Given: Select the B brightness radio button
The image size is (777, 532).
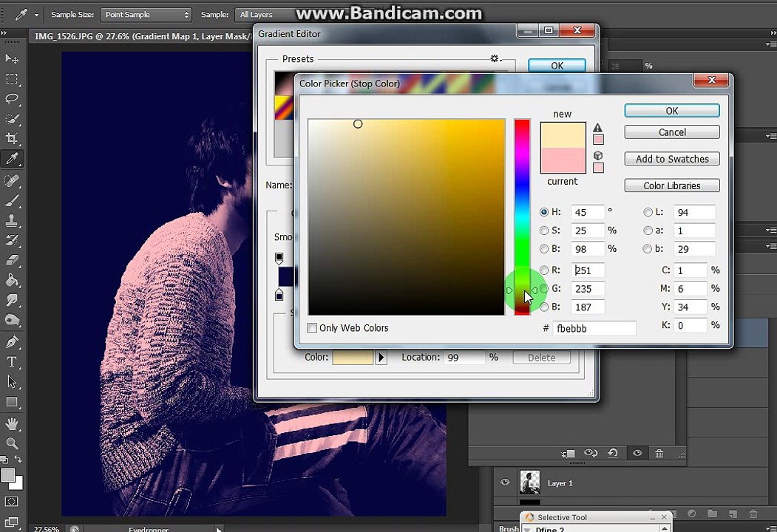Looking at the screenshot, I should pyautogui.click(x=544, y=249).
